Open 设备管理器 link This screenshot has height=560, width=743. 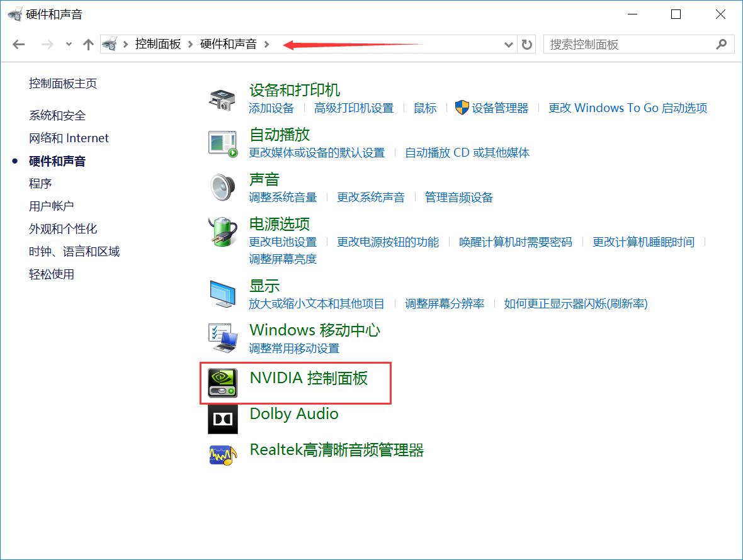tap(500, 108)
